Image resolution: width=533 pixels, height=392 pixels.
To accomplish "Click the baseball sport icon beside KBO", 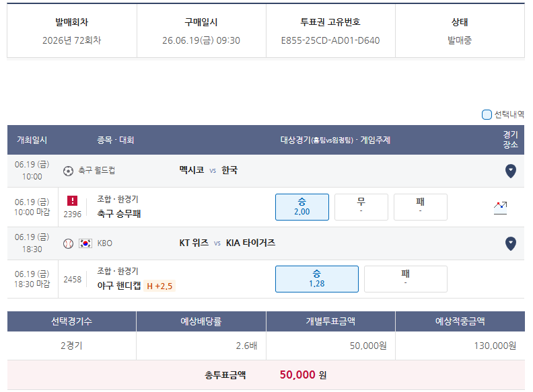I will coord(69,243).
